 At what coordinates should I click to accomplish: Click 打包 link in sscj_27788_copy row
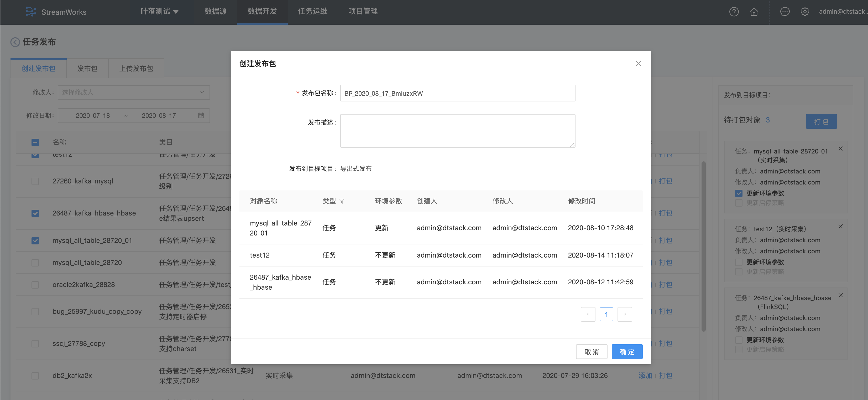click(x=666, y=343)
